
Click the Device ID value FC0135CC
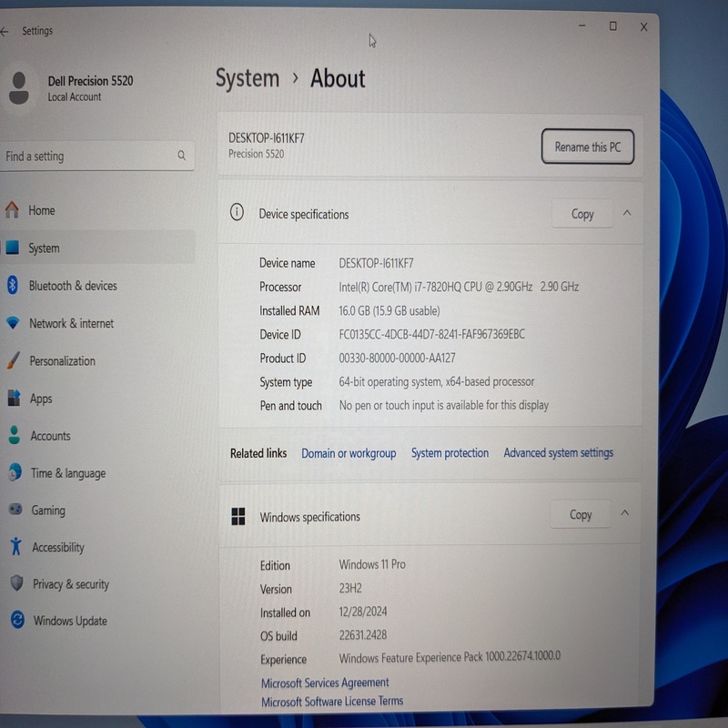(431, 334)
